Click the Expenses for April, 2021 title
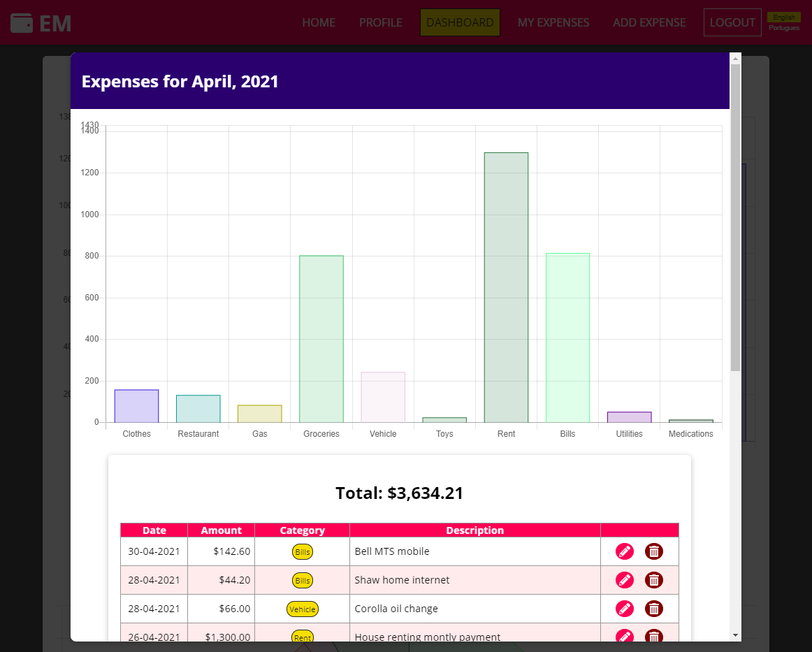Screen dimensions: 812x652 click(180, 81)
